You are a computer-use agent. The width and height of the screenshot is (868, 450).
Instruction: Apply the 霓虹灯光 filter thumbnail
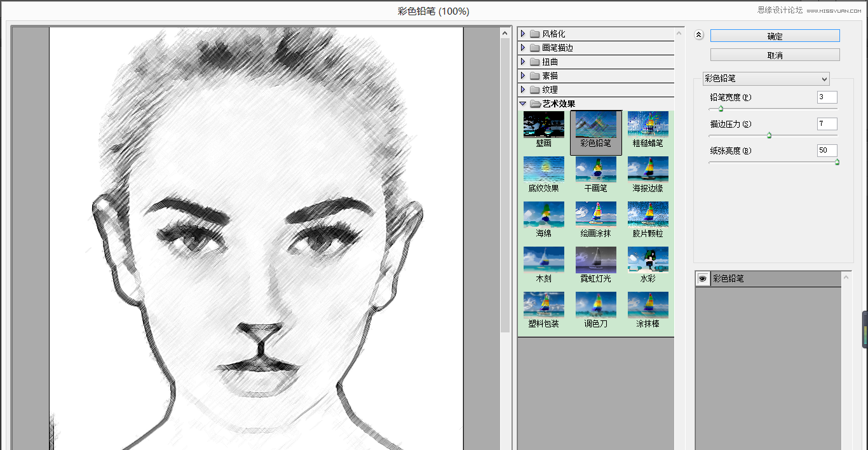[x=595, y=261]
